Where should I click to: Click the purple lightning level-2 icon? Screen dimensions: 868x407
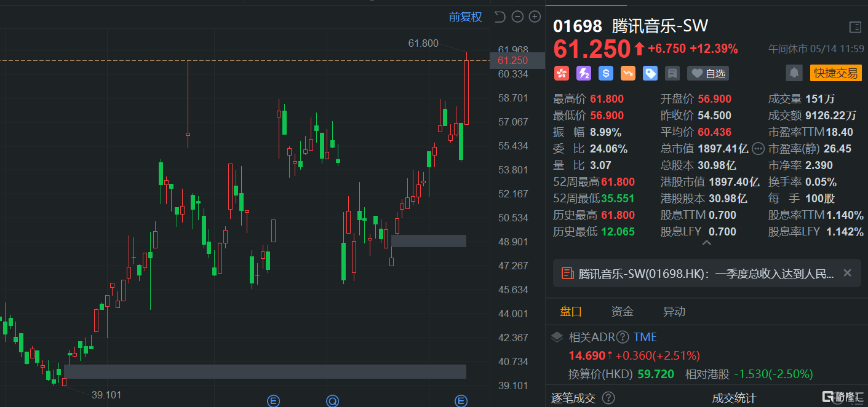pos(583,74)
